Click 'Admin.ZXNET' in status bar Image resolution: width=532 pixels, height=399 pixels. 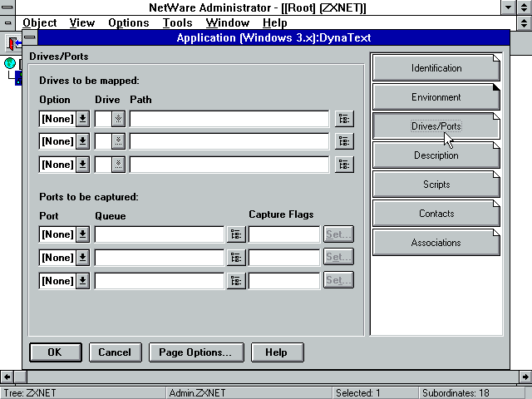point(197,393)
